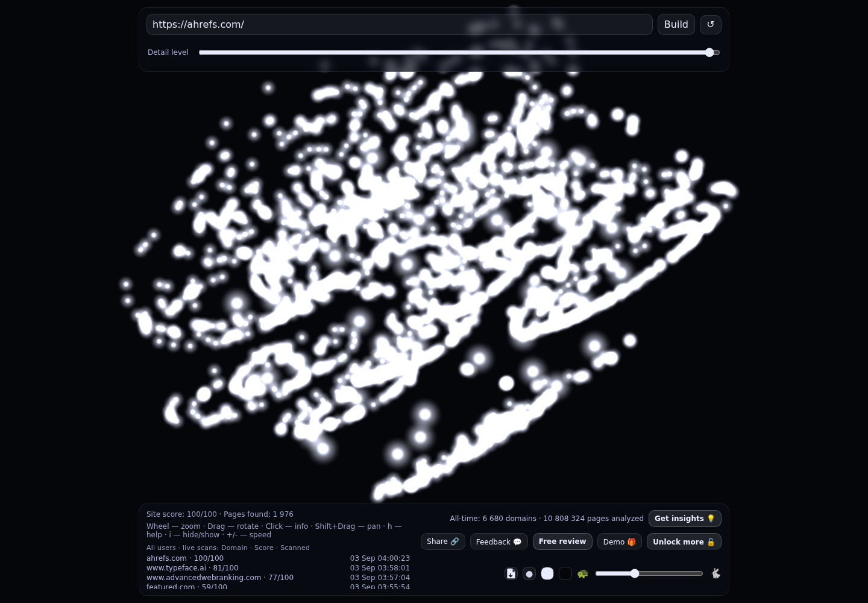Open the Feedback button
Screen dimensions: 868x603
coord(499,541)
